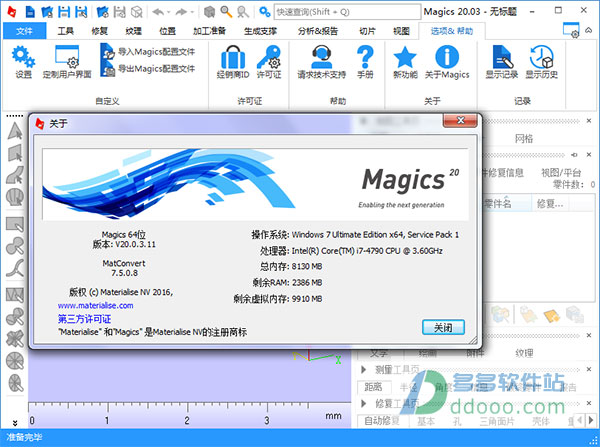Click the 修复... column header
Image resolution: width=600 pixels, height=447 pixels.
coord(550,204)
